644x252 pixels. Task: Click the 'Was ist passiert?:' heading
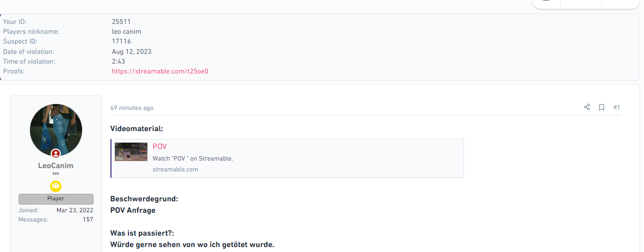click(142, 233)
